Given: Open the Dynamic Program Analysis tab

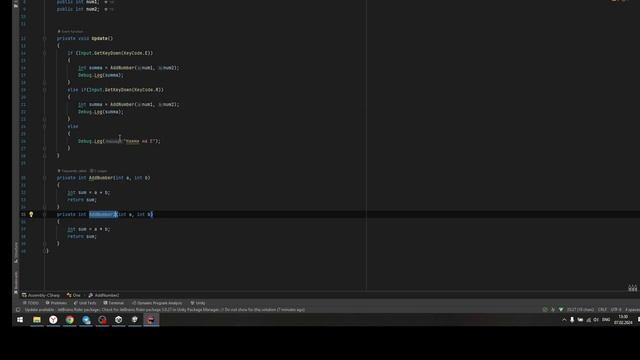Looking at the screenshot, I should 157,303.
